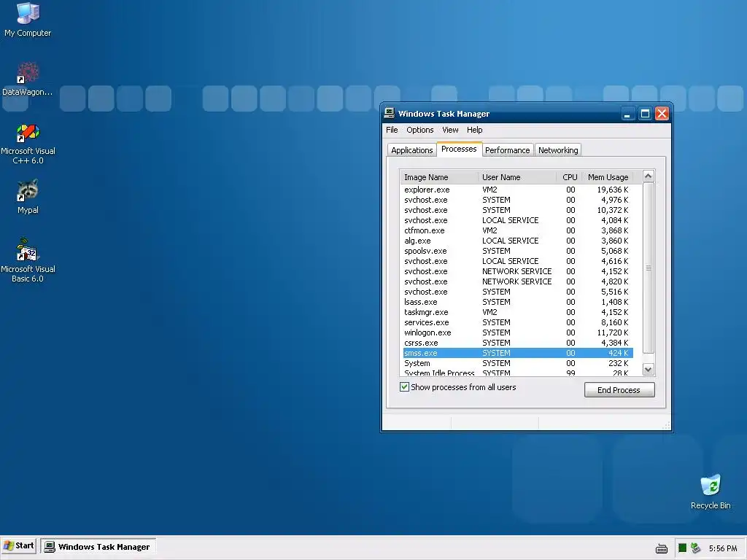This screenshot has width=747, height=560.
Task: Switch to the Performance tab
Action: pyautogui.click(x=508, y=150)
